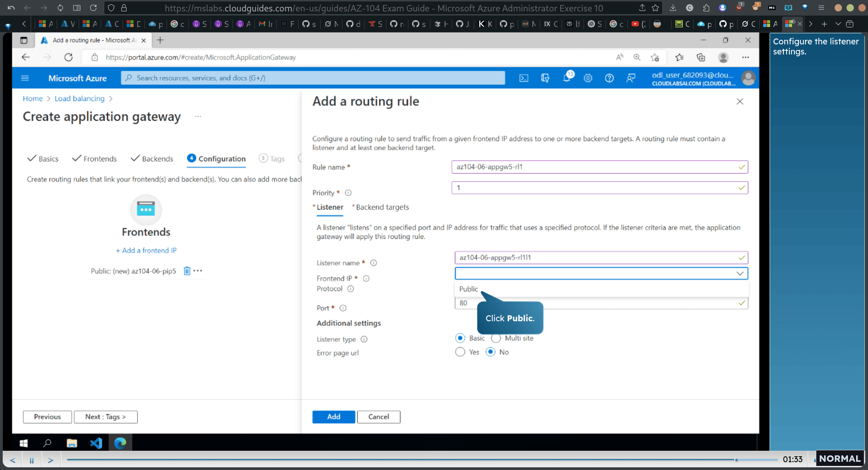The image size is (868, 470).
Task: Show Frontend IP info icon
Action: 366,278
